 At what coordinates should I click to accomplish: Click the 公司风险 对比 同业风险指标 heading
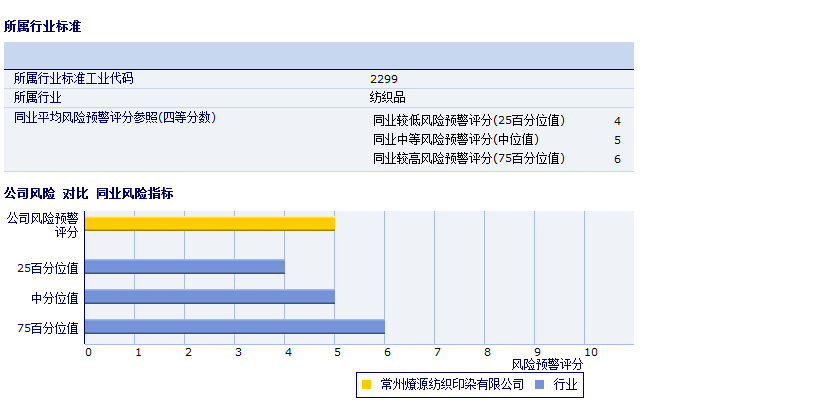89,193
